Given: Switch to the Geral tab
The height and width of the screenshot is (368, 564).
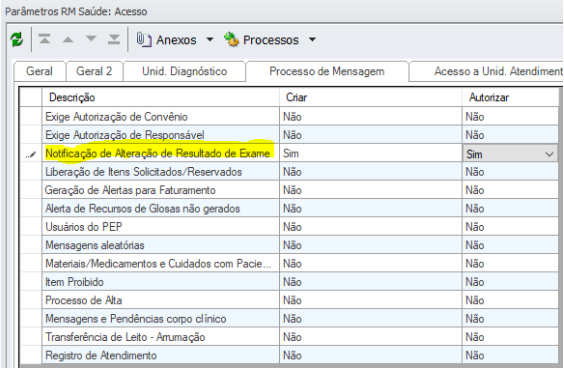Looking at the screenshot, I should pyautogui.click(x=40, y=71).
